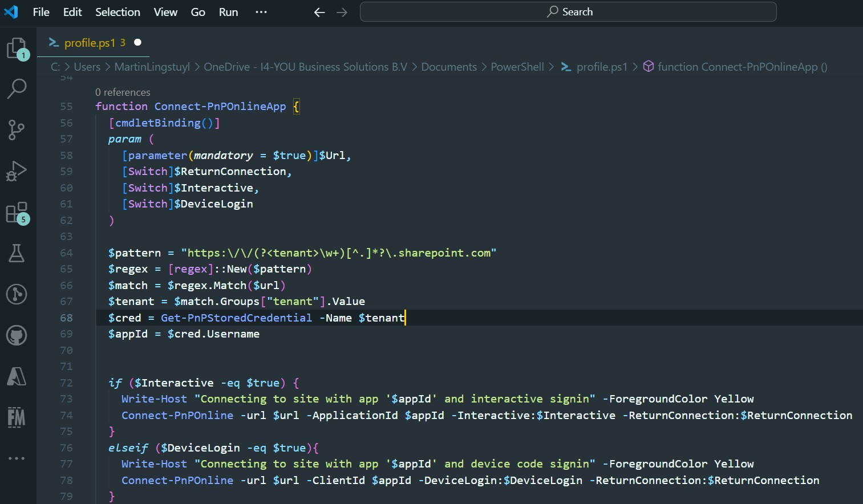Click $ReturnConnection parameter on line 59
Screen dimensions: 863x504
tap(231, 172)
